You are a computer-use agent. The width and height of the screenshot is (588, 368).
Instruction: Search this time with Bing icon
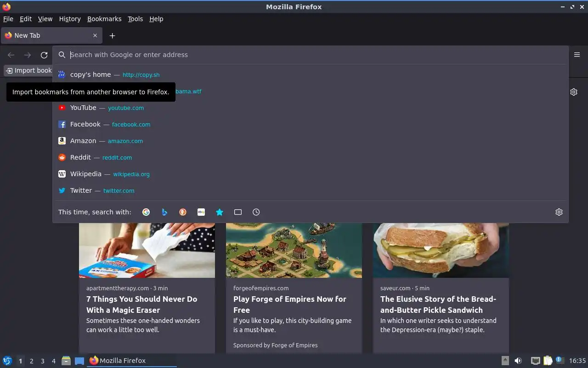click(x=164, y=212)
